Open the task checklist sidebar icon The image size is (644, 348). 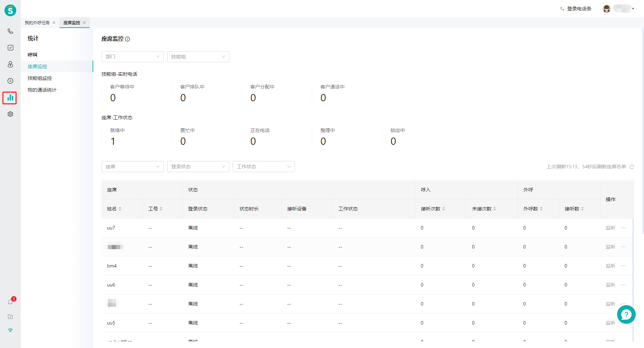[x=10, y=48]
